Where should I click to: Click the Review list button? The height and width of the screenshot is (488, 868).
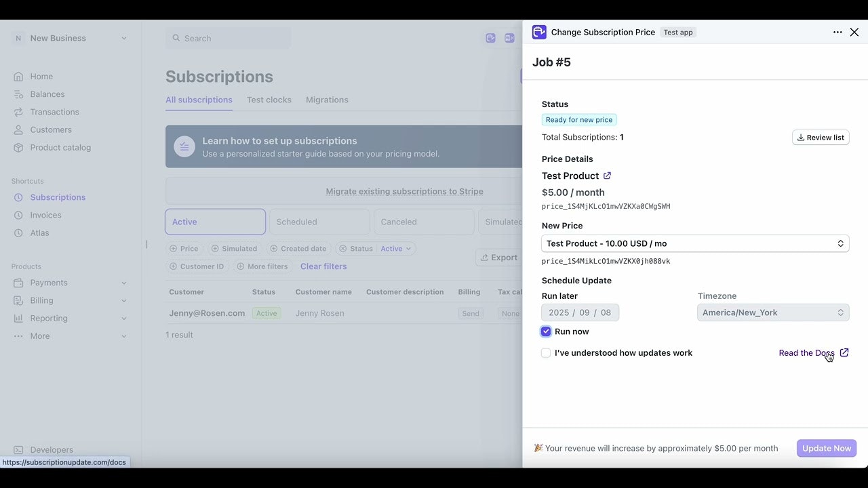pos(821,138)
